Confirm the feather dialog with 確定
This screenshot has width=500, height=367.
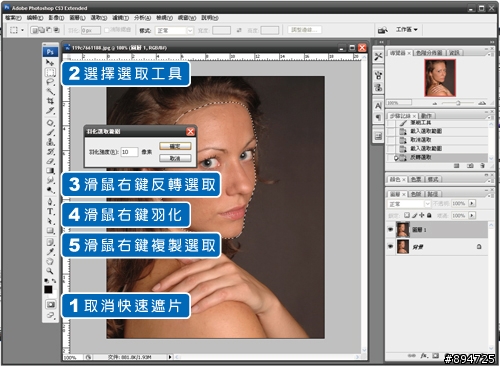[175, 146]
